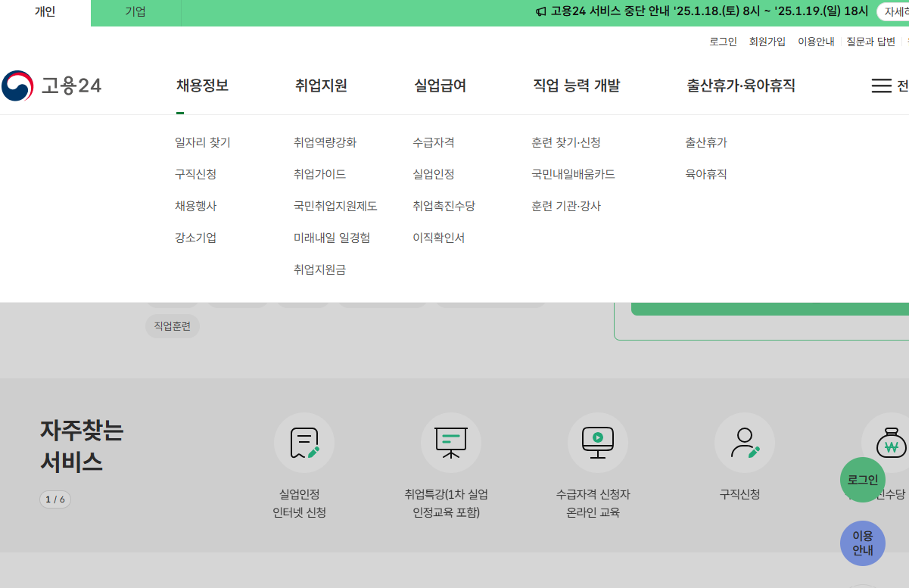Switch to the 기업 tab
Image resolution: width=909 pixels, height=588 pixels.
135,13
